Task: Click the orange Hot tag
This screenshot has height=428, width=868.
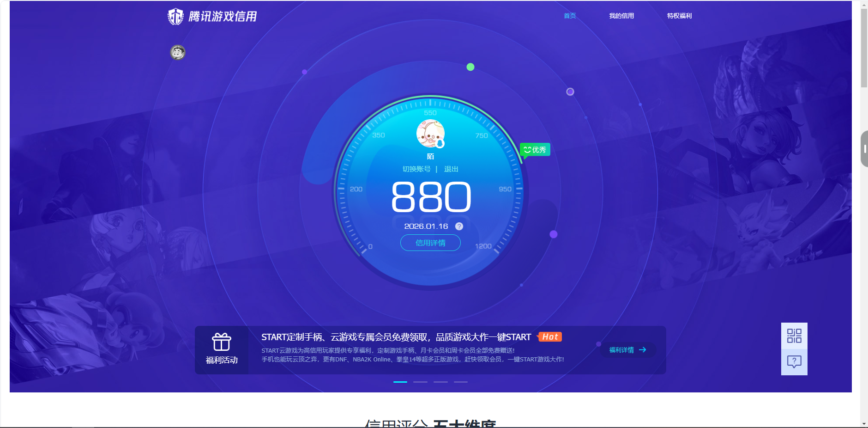Action: point(550,337)
